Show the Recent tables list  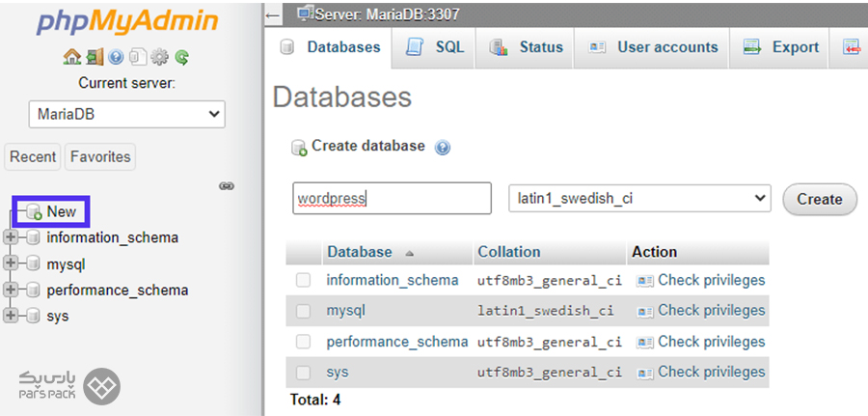point(33,156)
